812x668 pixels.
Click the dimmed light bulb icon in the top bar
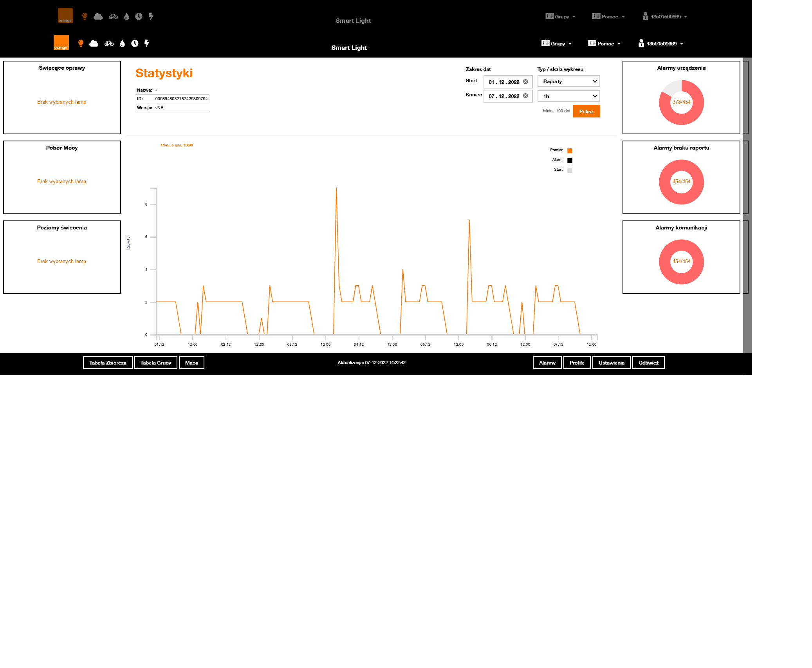85,16
